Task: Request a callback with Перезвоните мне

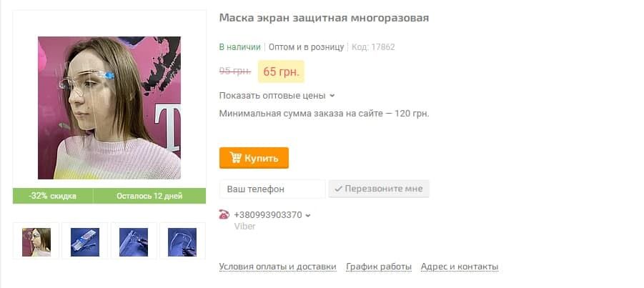Action: [x=379, y=189]
